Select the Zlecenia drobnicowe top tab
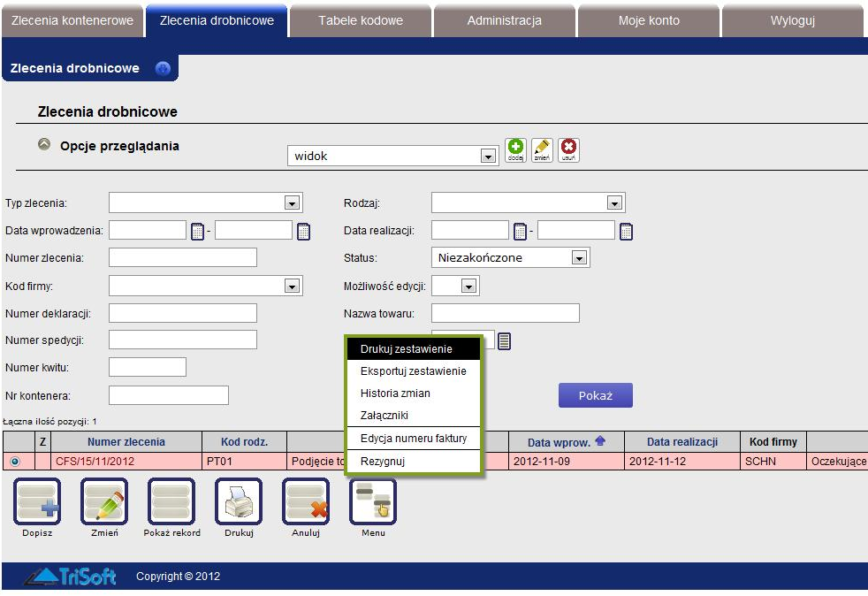 (217, 21)
